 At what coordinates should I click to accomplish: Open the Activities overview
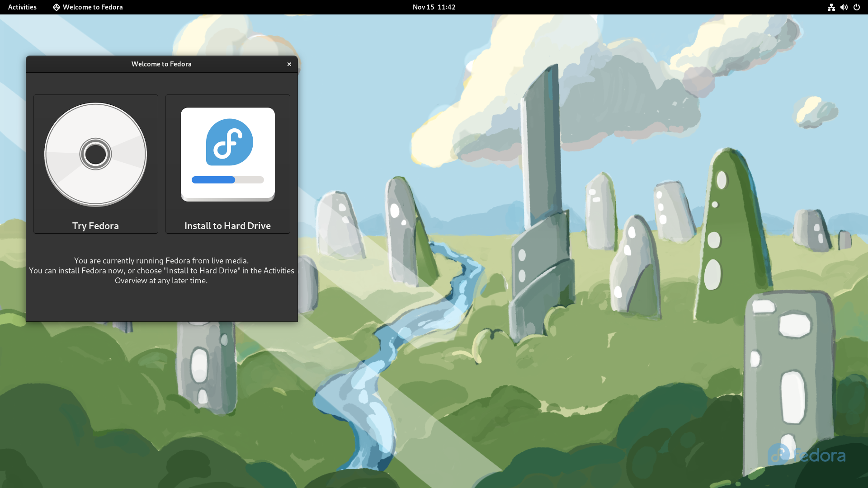(x=22, y=7)
